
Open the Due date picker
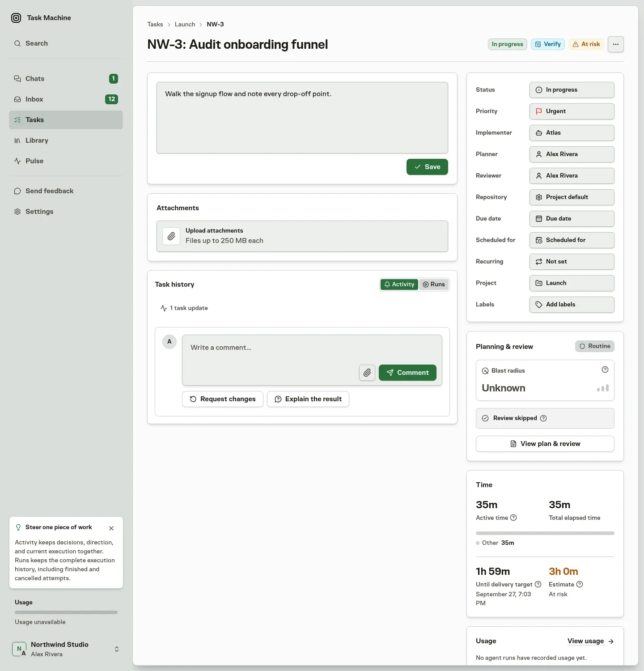[x=572, y=219]
